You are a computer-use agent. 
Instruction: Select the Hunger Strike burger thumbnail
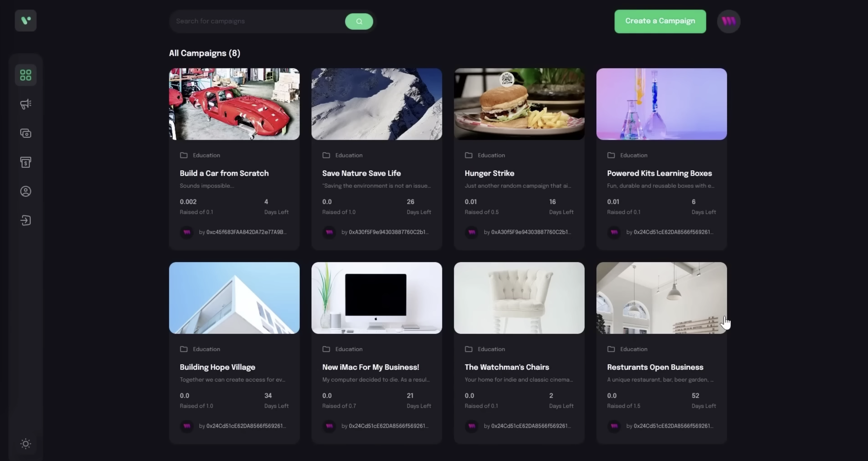pyautogui.click(x=519, y=104)
